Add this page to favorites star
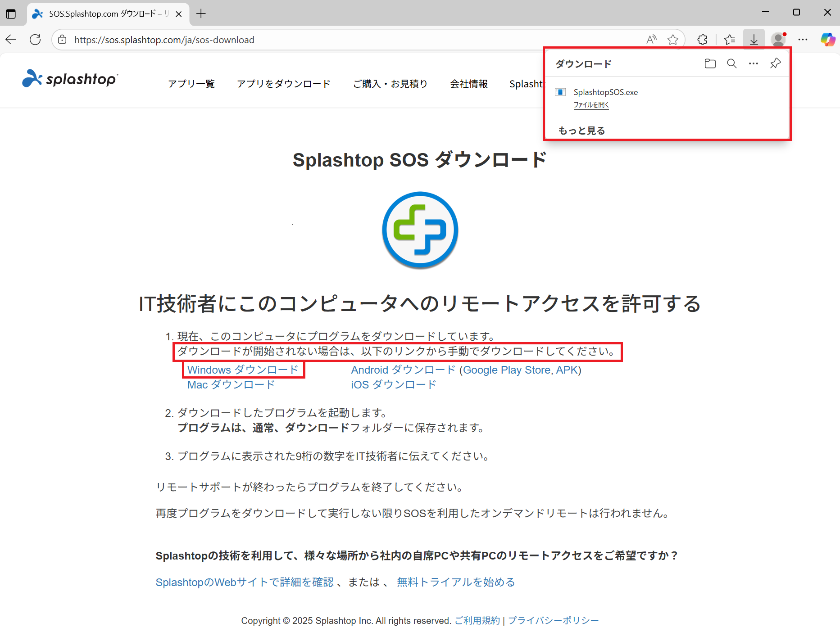Screen dimensions: 840x641 tap(673, 40)
